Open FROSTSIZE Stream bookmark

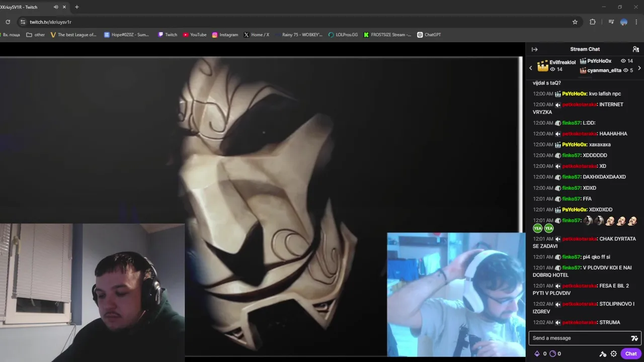(x=387, y=35)
